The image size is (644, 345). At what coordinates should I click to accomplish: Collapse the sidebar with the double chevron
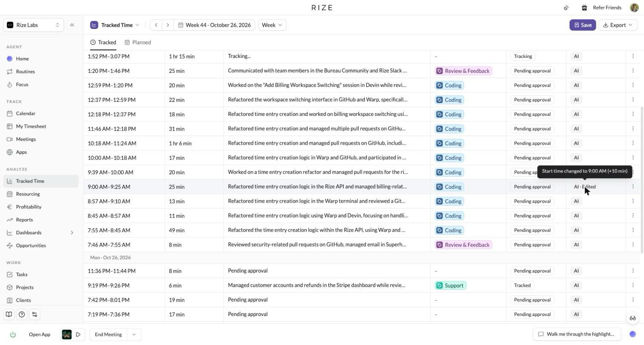tap(72, 25)
